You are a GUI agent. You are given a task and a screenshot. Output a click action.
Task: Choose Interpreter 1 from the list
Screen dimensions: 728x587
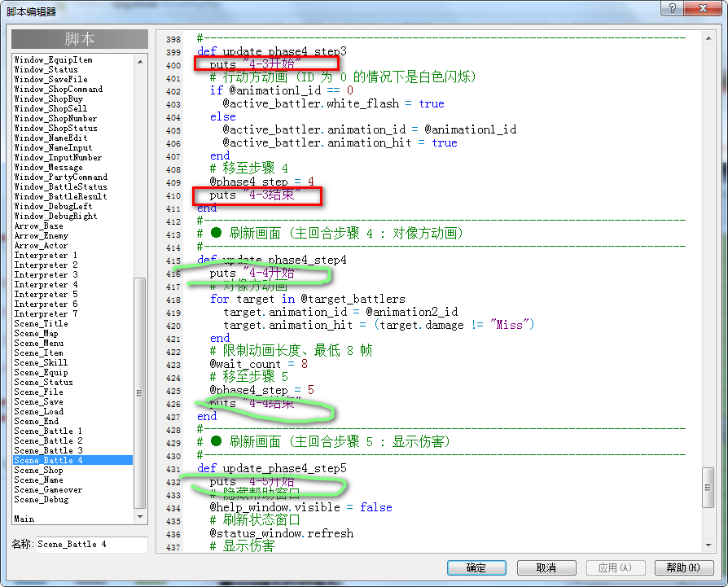pyautogui.click(x=46, y=255)
